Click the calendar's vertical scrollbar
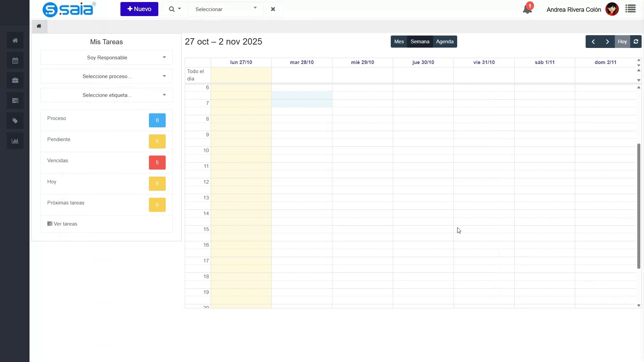 coord(639,205)
